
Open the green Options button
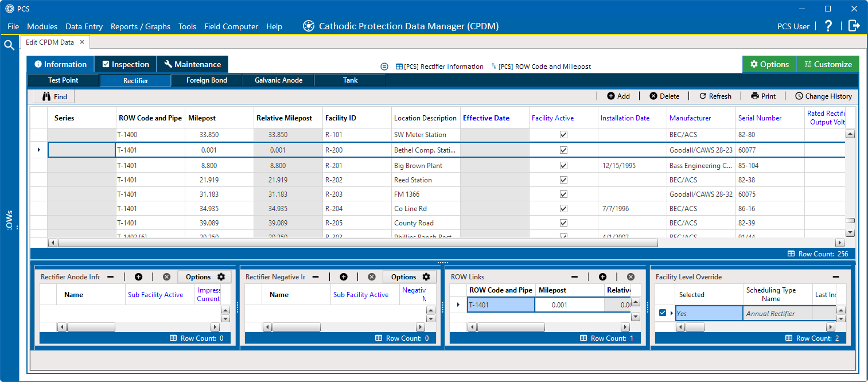pyautogui.click(x=769, y=64)
